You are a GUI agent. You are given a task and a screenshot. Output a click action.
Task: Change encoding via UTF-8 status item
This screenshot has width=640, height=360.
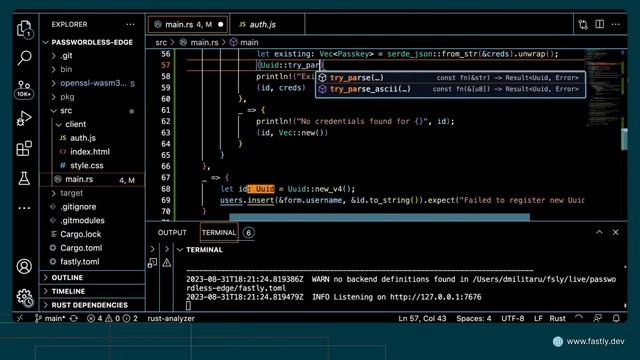pos(513,318)
